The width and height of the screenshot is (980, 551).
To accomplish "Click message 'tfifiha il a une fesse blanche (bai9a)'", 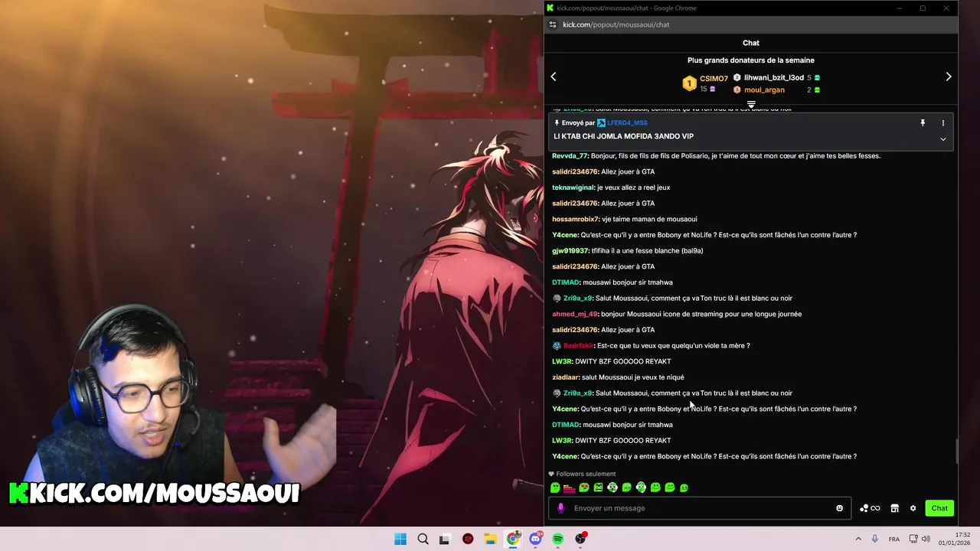I will 647,251.
